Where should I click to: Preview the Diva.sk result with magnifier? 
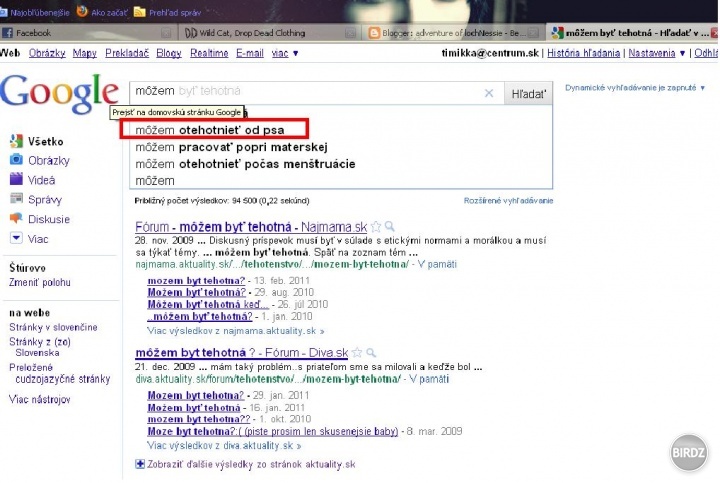click(371, 353)
